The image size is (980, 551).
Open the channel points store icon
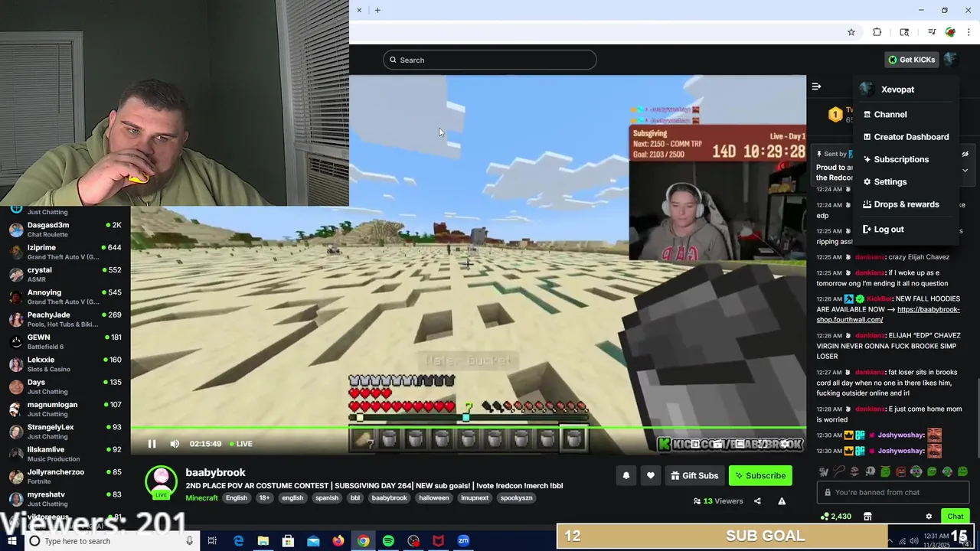(867, 517)
